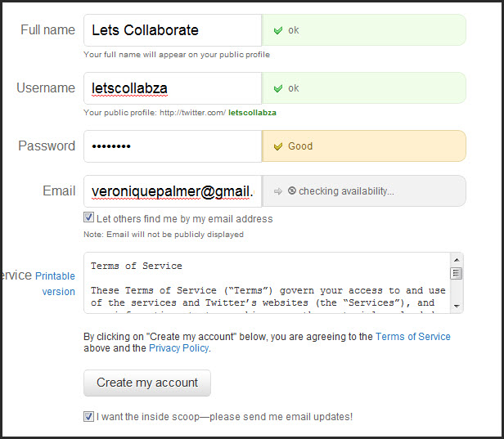
Task: Click the yellow checkmark next to Good
Action: [x=278, y=146]
